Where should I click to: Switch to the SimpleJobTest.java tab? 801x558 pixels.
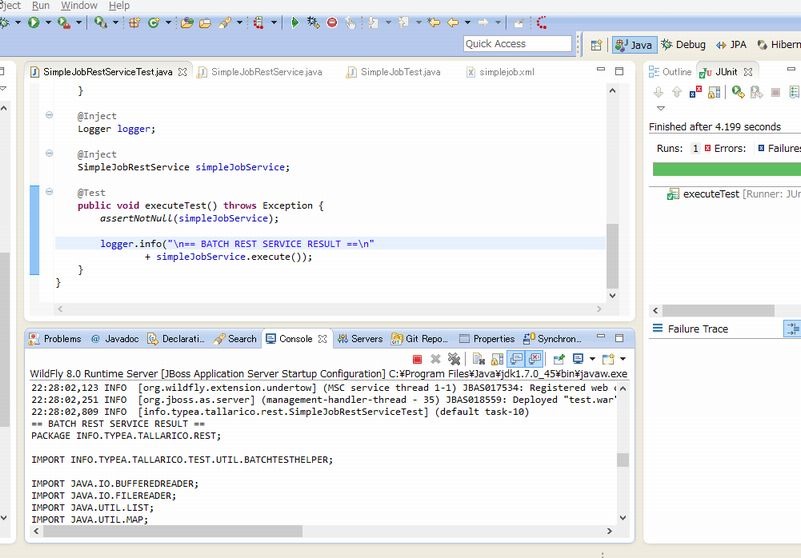point(400,72)
